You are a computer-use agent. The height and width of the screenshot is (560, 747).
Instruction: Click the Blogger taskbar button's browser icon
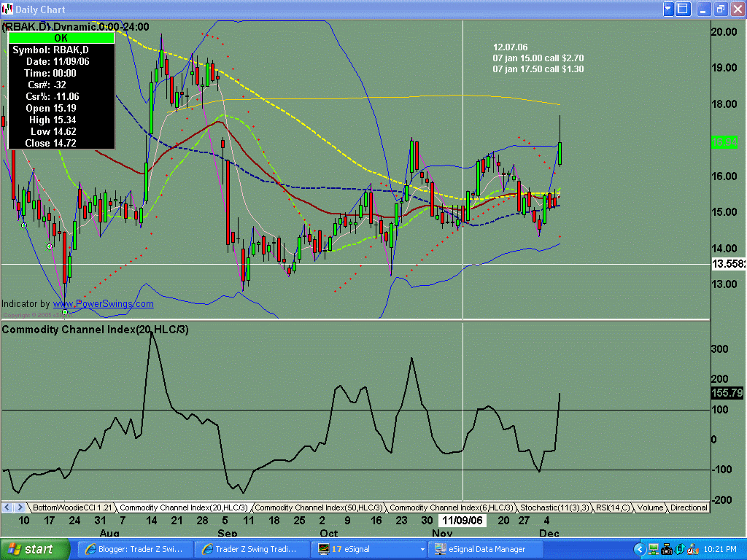click(90, 549)
